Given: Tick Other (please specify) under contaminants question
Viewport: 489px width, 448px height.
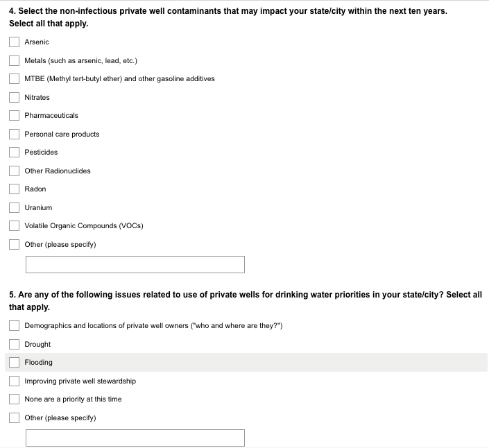Looking at the screenshot, I should 14,244.
